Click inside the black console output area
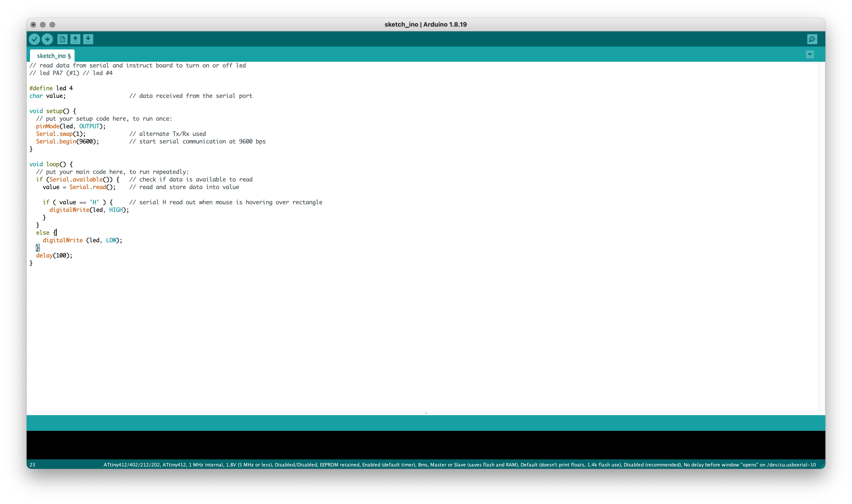 (426, 445)
